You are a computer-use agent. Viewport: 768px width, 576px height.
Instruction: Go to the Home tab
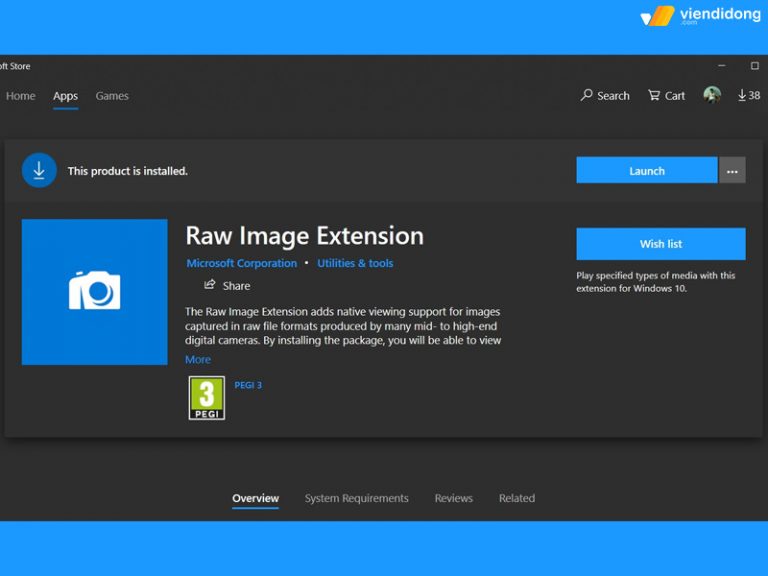(x=21, y=96)
